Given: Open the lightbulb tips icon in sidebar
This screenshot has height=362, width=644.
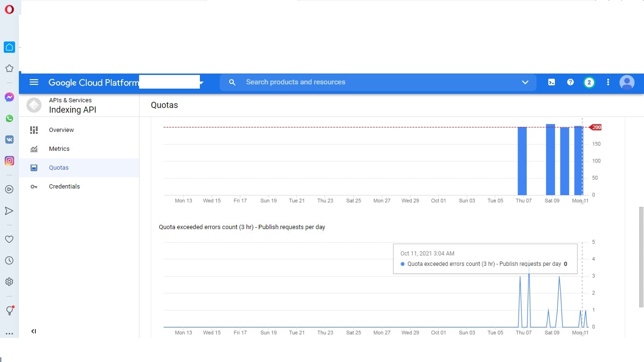Looking at the screenshot, I should tap(9, 310).
